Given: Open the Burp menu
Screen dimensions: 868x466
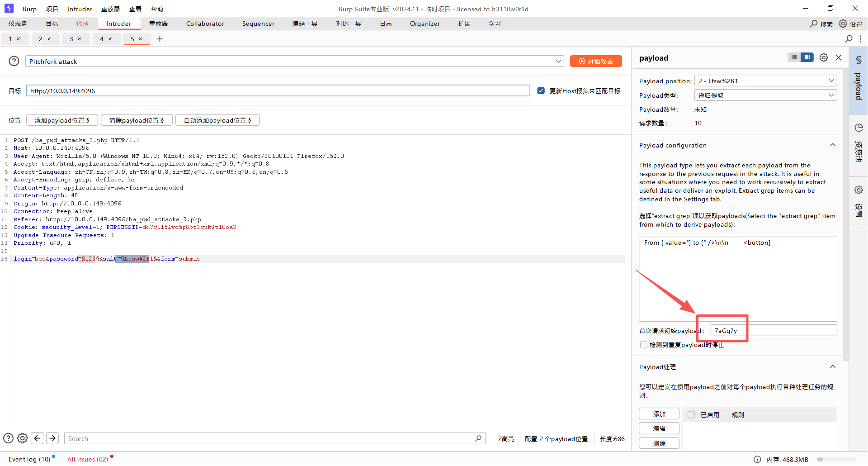Looking at the screenshot, I should click(29, 9).
